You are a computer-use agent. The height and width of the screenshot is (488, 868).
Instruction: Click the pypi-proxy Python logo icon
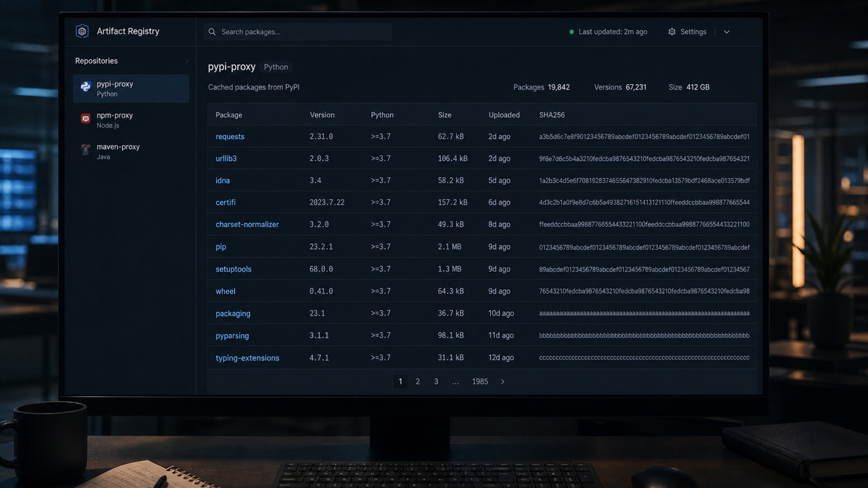click(x=85, y=87)
